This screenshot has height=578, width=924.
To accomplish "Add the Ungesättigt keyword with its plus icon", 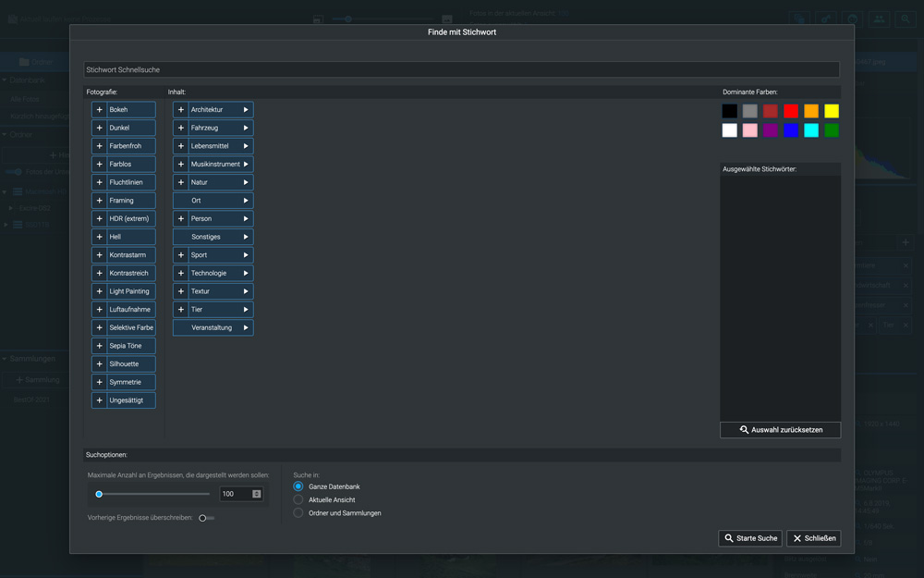I will coord(100,400).
